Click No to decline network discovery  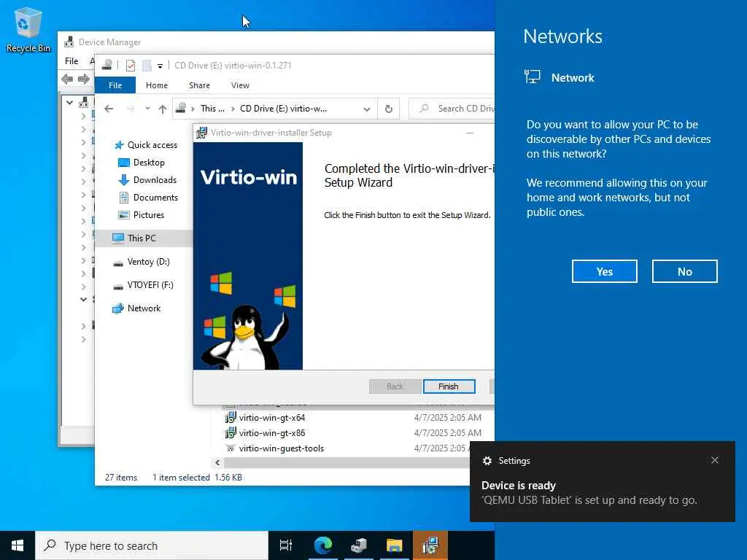[x=684, y=271]
